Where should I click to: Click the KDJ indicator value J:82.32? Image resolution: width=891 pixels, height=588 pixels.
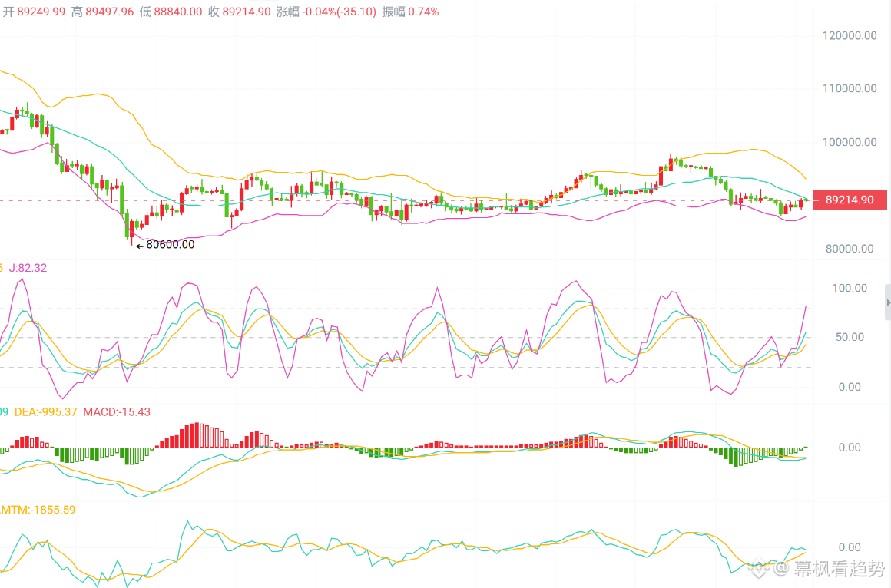coord(28,268)
